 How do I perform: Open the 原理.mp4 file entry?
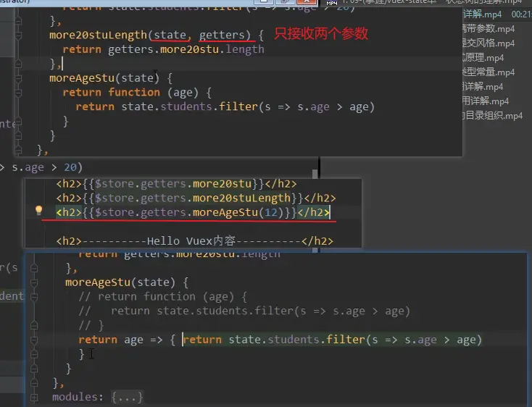483,58
